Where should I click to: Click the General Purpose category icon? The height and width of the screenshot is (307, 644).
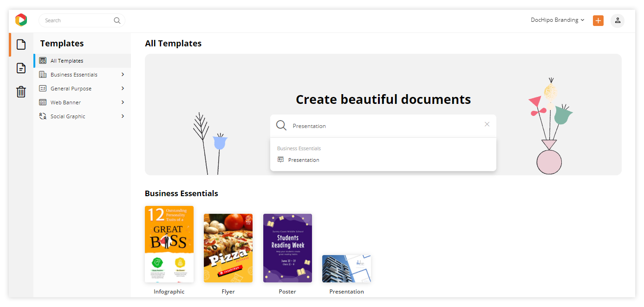[x=43, y=89]
